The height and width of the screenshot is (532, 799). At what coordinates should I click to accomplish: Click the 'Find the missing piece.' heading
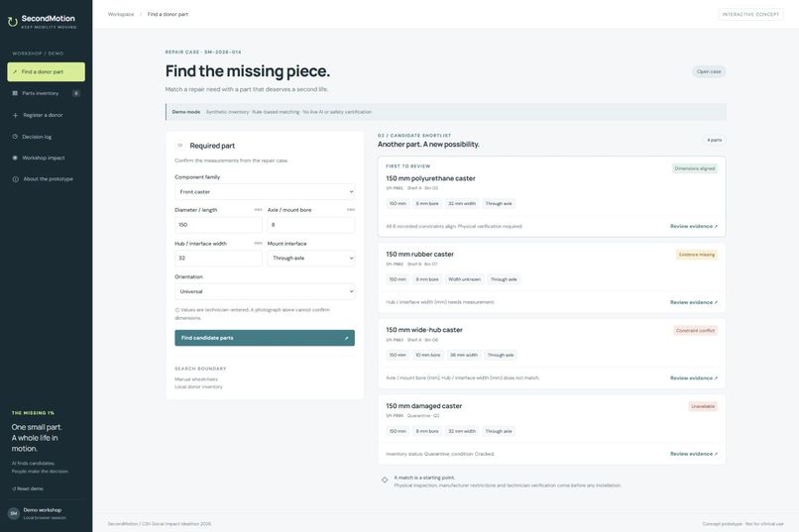pos(247,71)
